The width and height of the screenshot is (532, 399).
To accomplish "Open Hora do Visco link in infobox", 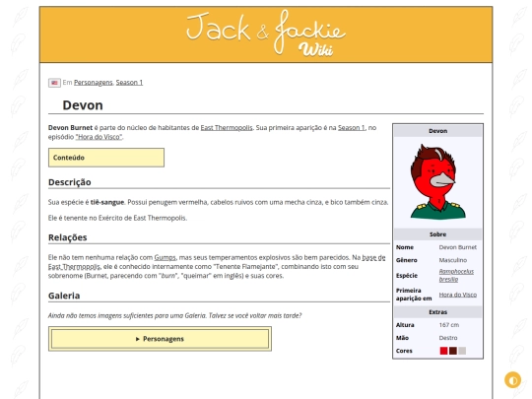I will [x=458, y=295].
